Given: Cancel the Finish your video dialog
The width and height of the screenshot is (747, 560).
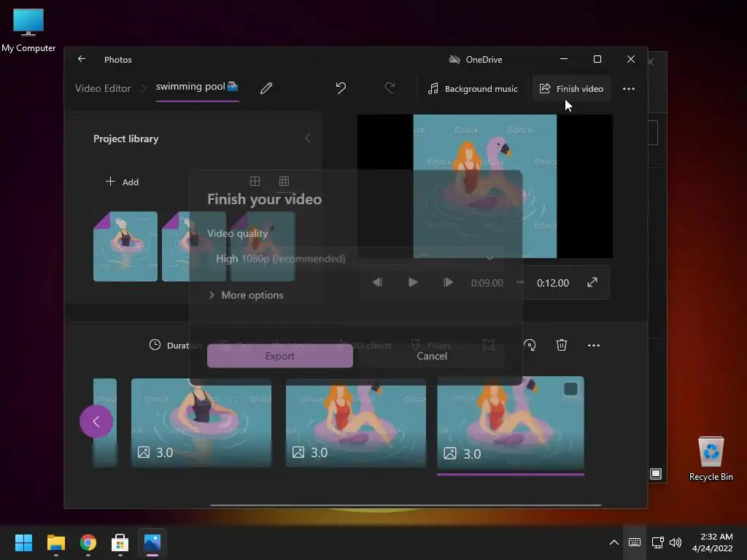Looking at the screenshot, I should pos(432,356).
